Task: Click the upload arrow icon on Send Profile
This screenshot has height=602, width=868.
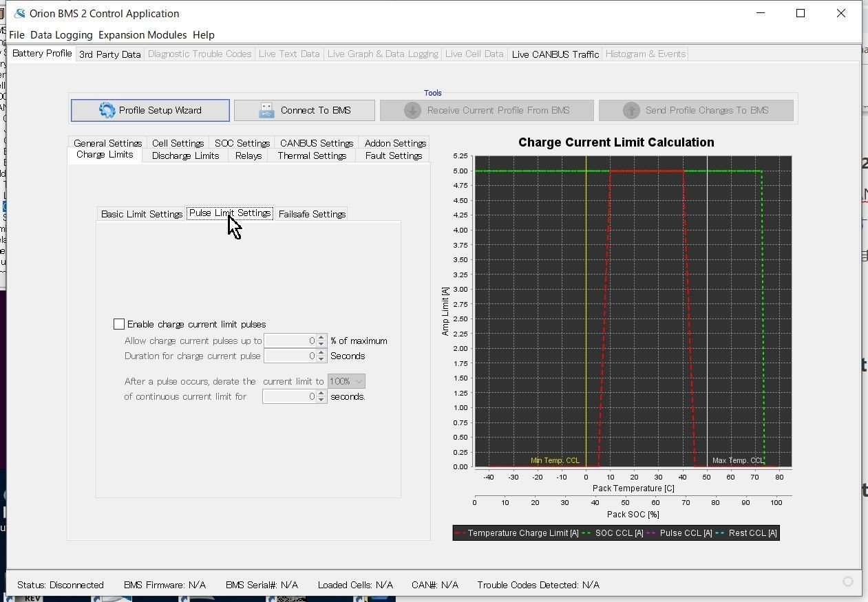Action: click(x=631, y=110)
